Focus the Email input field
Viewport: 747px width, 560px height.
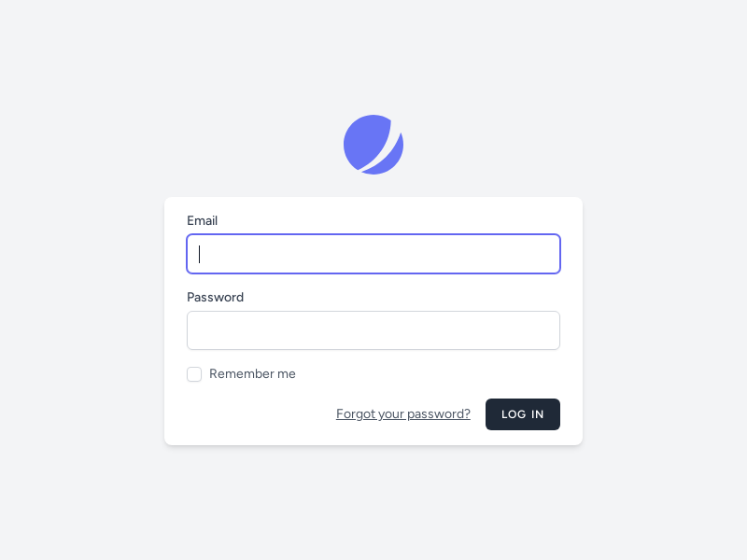[x=373, y=254]
